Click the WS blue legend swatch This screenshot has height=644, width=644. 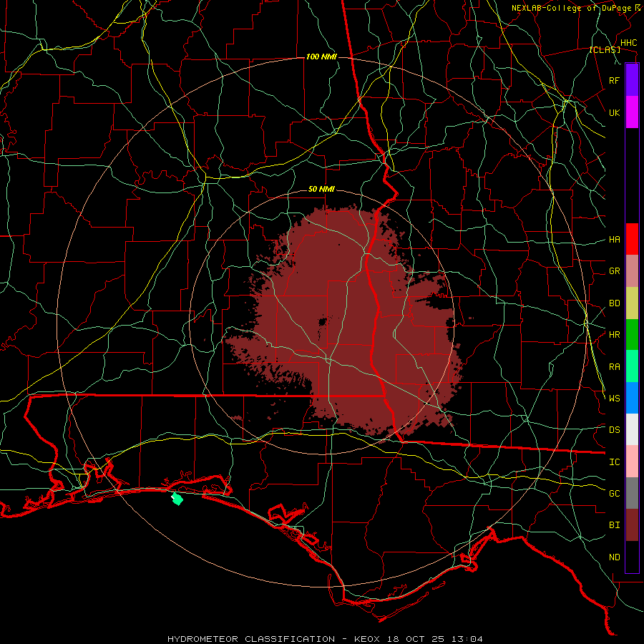click(x=632, y=398)
